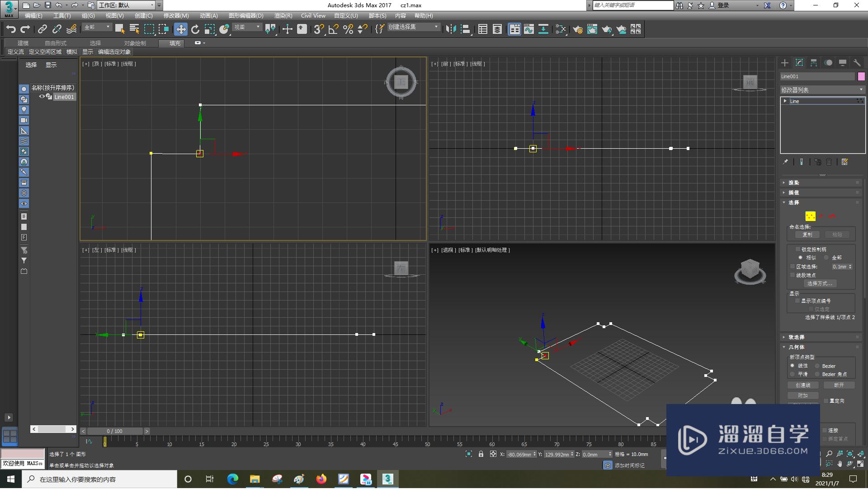The image size is (868, 489).
Task: Switch to the Hierarchy command panel tab
Action: pyautogui.click(x=814, y=63)
